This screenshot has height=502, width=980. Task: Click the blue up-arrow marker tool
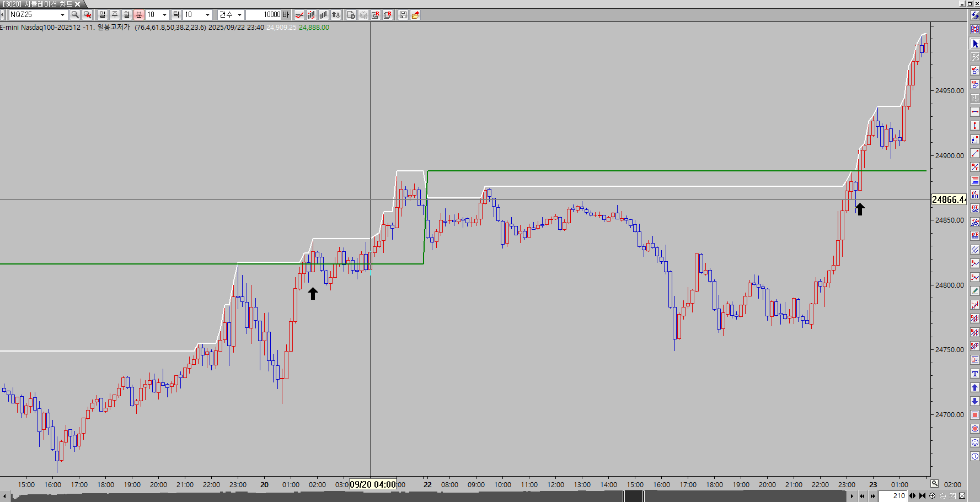(974, 387)
